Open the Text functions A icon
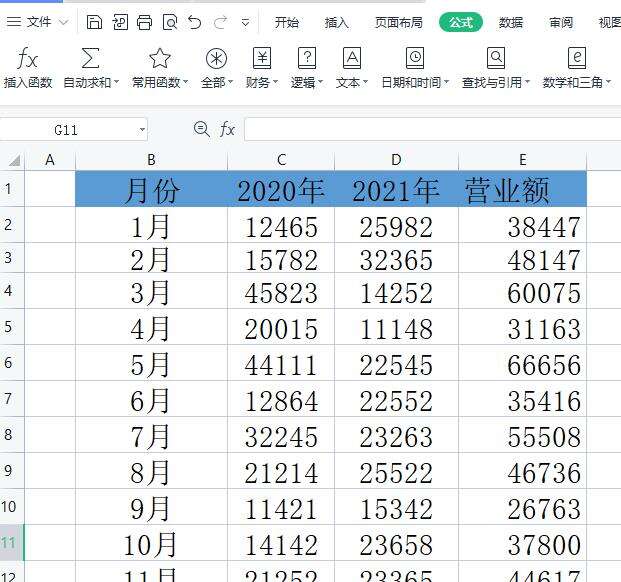Screen dimensions: 621x582 352,58
